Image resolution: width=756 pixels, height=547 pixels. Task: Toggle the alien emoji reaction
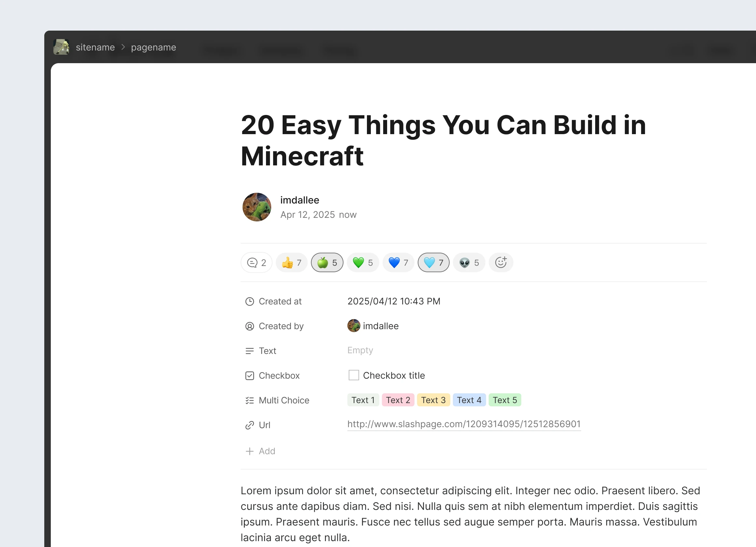pyautogui.click(x=469, y=263)
